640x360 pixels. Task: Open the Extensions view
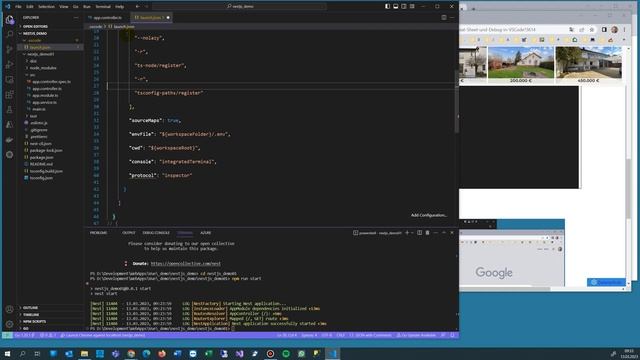9,95
